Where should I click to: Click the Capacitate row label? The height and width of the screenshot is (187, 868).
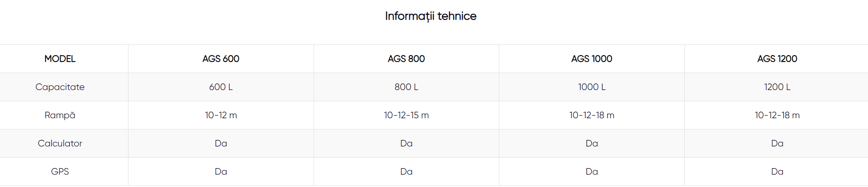[x=60, y=87]
